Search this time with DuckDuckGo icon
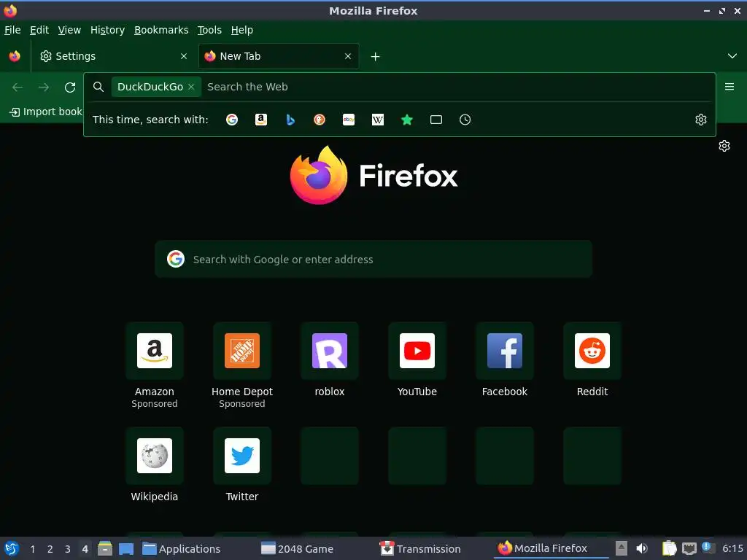This screenshot has height=560, width=747. (320, 120)
